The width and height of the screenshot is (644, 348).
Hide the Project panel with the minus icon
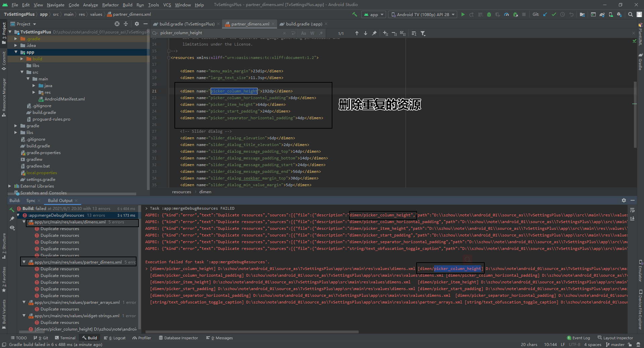pyautogui.click(x=145, y=24)
